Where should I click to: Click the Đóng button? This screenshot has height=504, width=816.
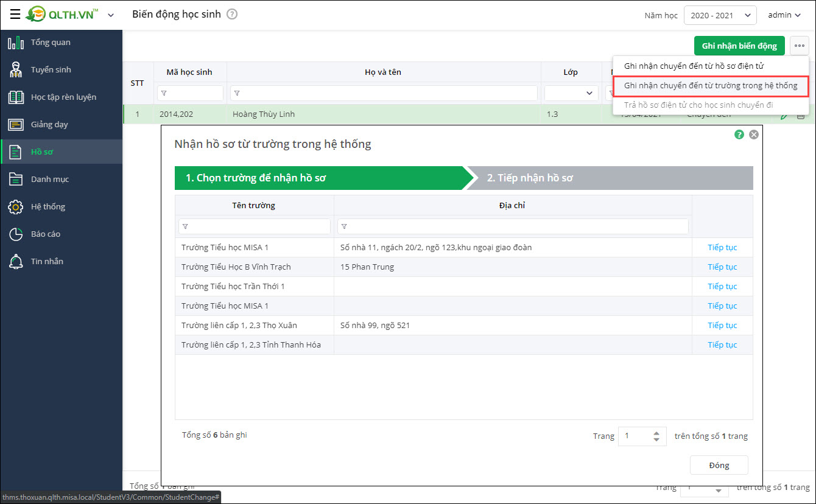point(719,465)
